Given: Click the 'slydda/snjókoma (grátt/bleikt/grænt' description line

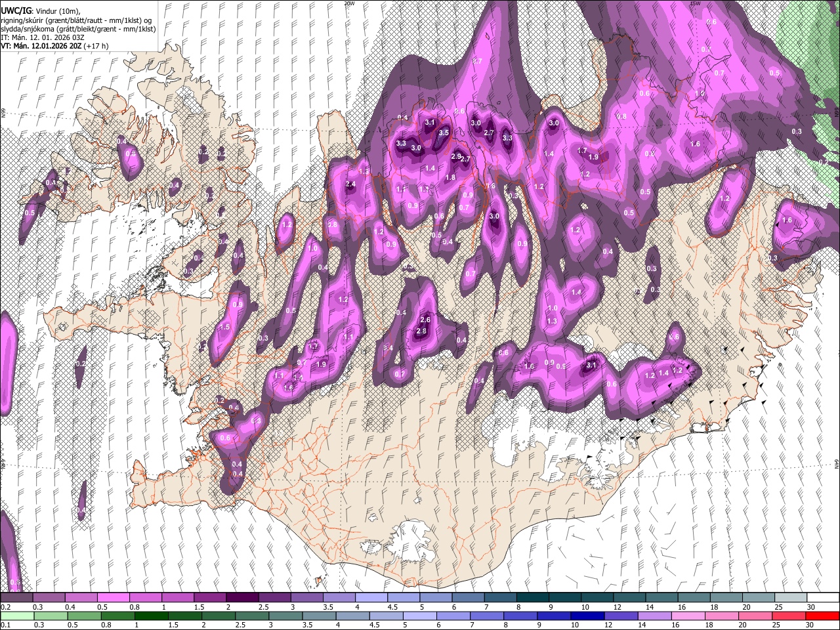Looking at the screenshot, I should click(78, 29).
